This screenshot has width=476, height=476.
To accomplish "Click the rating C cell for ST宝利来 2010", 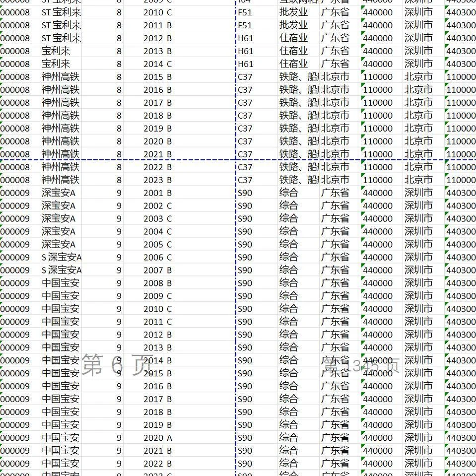I will (x=201, y=12).
